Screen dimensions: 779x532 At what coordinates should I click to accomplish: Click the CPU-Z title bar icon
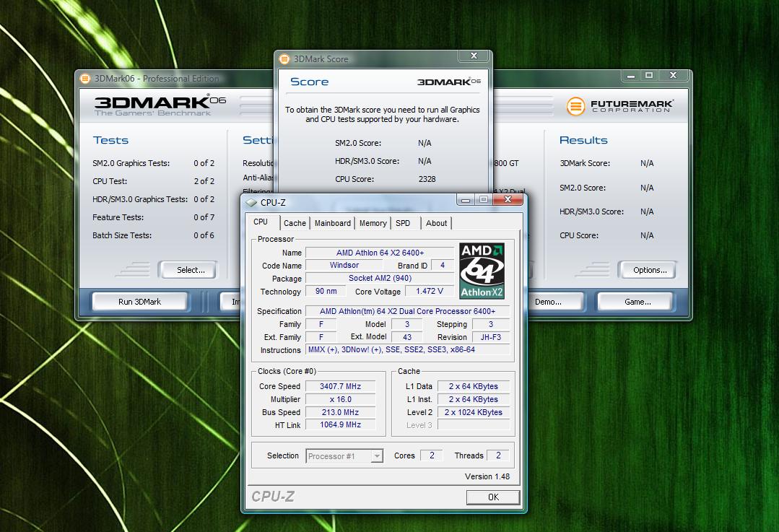point(251,202)
